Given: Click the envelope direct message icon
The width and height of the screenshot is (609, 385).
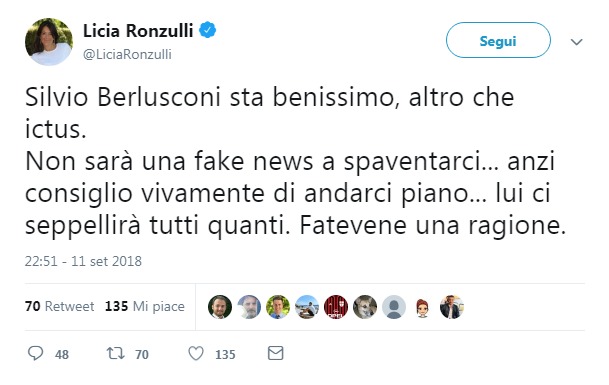Looking at the screenshot, I should click(x=276, y=353).
